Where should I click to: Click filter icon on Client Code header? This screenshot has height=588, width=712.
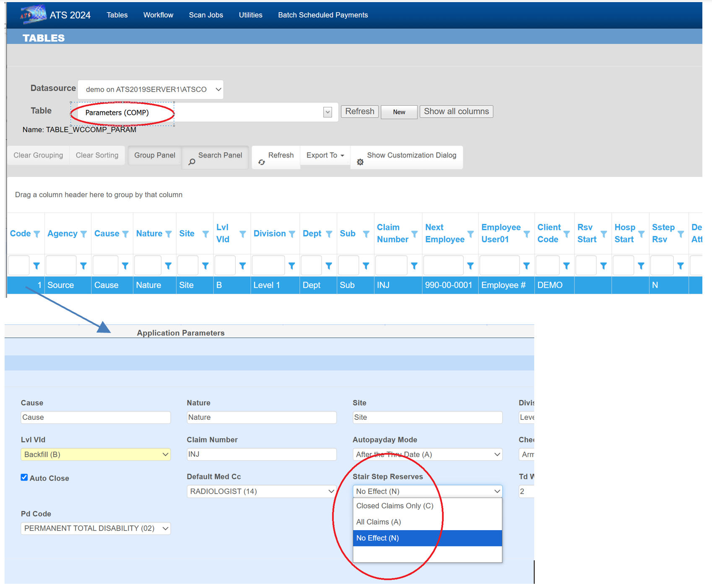[x=566, y=234]
